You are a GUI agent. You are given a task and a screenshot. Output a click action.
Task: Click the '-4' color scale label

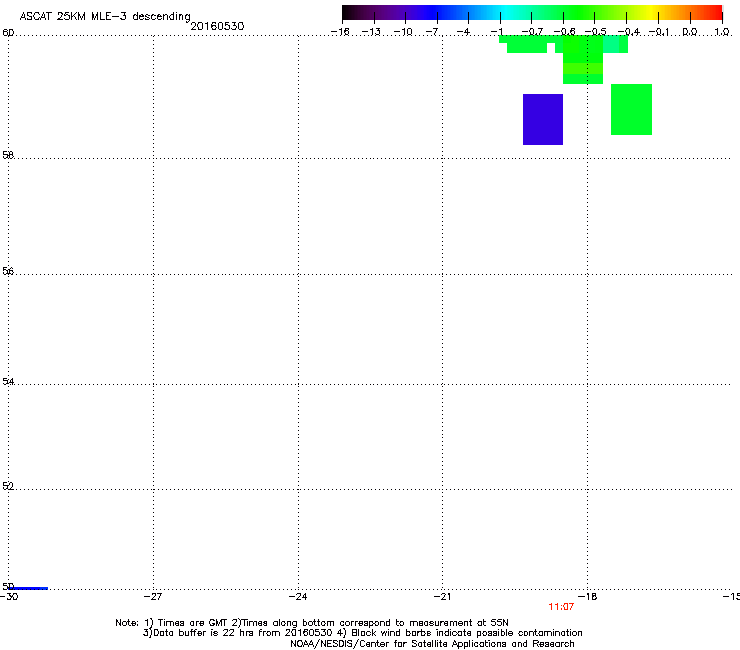click(464, 32)
